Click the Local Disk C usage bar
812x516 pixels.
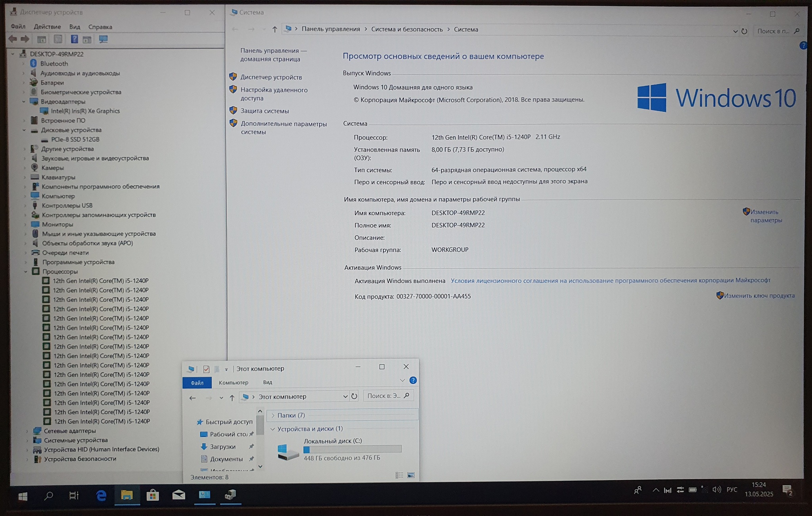tap(352, 449)
